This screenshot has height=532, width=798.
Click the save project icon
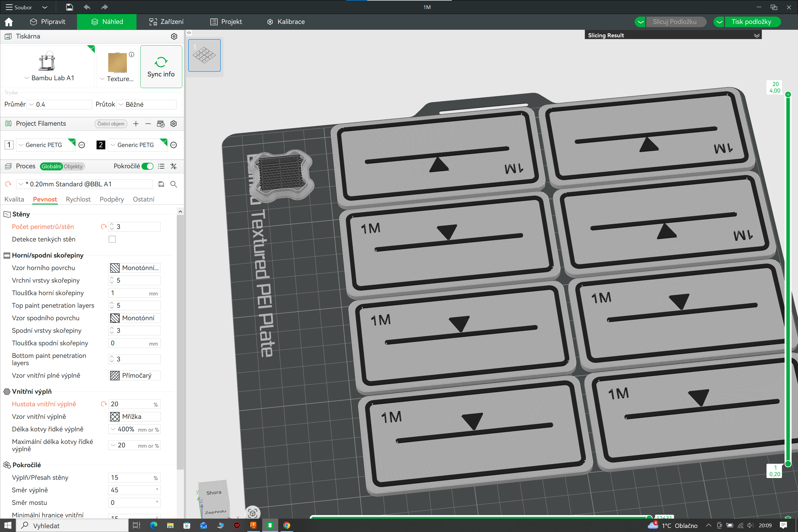coord(69,7)
